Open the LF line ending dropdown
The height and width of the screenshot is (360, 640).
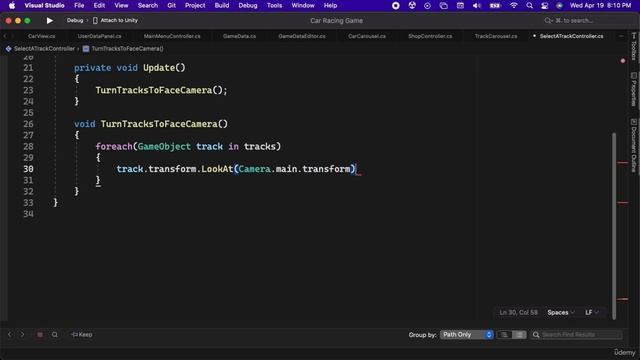point(592,312)
